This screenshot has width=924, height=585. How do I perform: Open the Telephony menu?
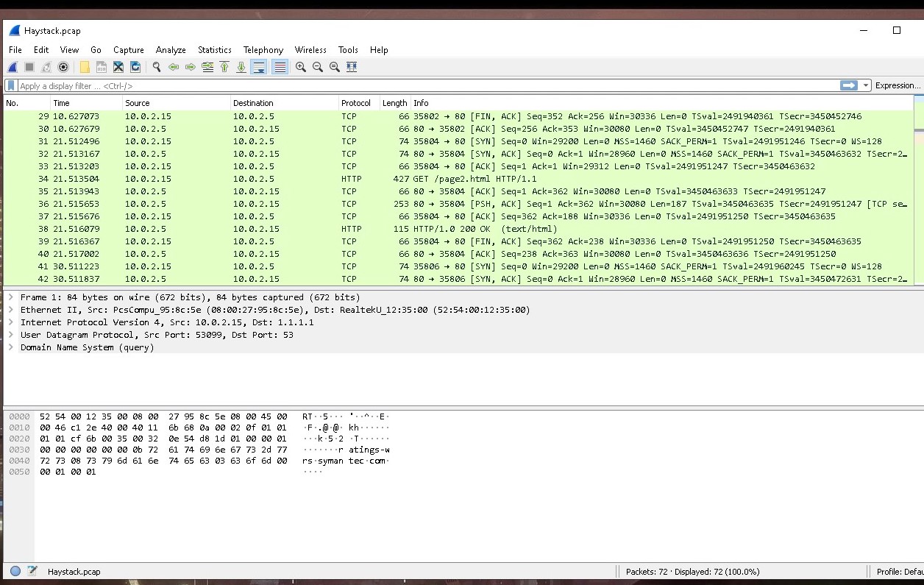coord(263,50)
